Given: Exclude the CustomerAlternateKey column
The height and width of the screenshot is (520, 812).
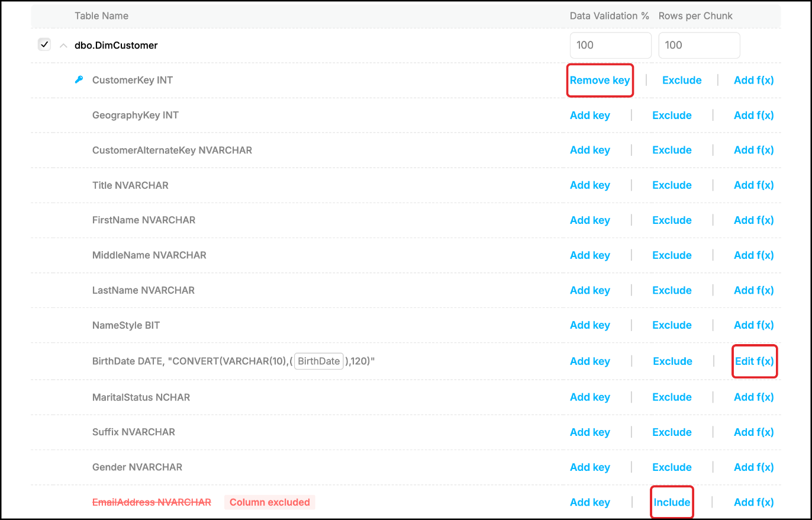Looking at the screenshot, I should tap(672, 150).
